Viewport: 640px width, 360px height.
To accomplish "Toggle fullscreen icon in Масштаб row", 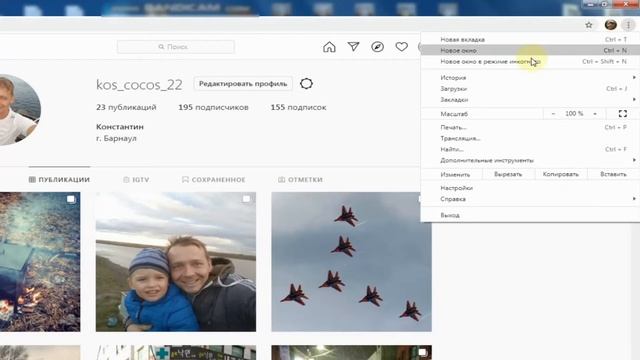I will (622, 113).
